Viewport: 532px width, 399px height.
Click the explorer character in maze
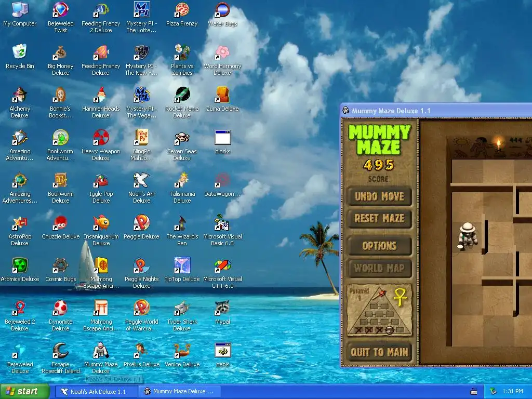click(468, 236)
